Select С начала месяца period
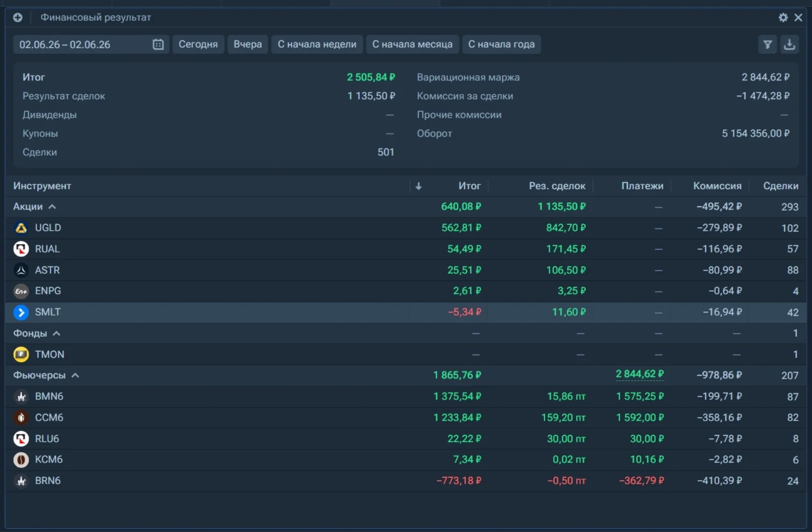Viewport: 812px width, 532px height. [412, 44]
